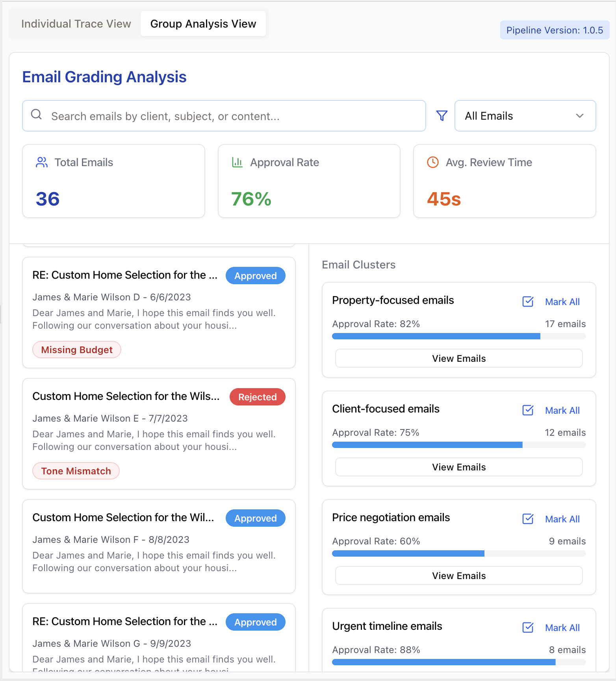Click the '8 emails' count
616x681 pixels.
pos(567,650)
